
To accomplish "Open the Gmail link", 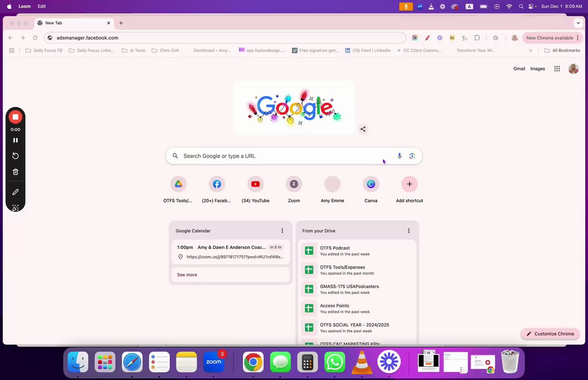I will click(519, 69).
